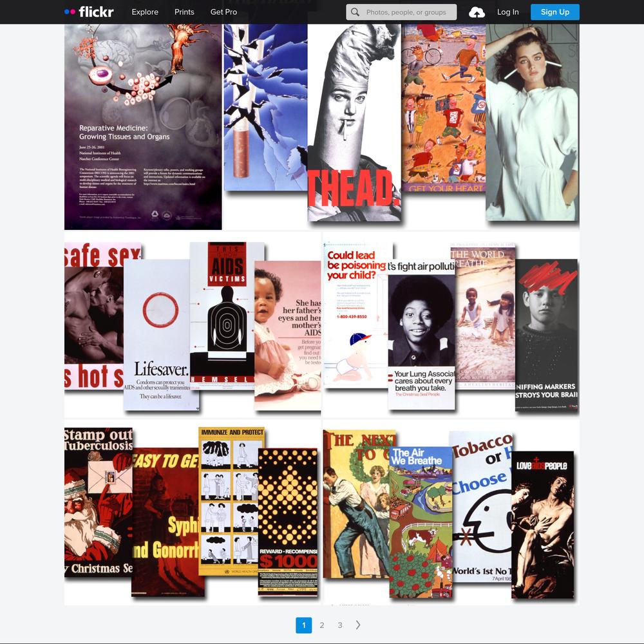Open the Tobacco or Health poster
The width and height of the screenshot is (644, 644).
pyautogui.click(x=481, y=506)
